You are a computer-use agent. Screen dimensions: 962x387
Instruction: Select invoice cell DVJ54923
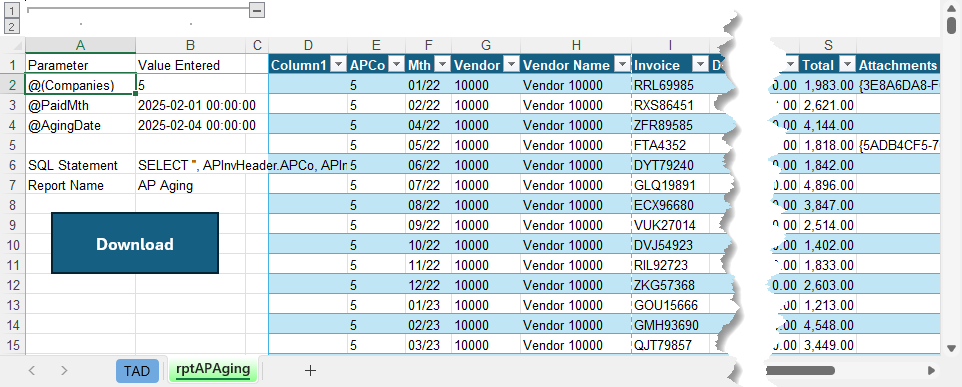671,245
